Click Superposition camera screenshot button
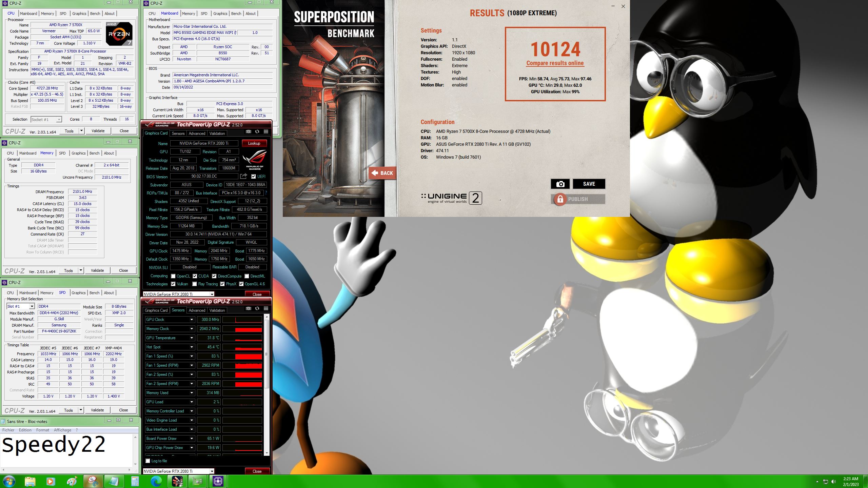 pos(560,184)
